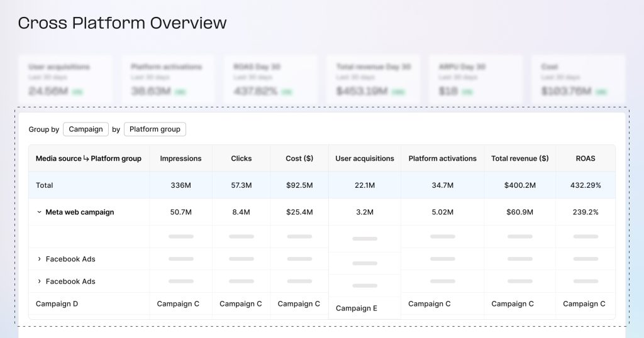Open the blurred User acquisitions summary card

pyautogui.click(x=65, y=80)
